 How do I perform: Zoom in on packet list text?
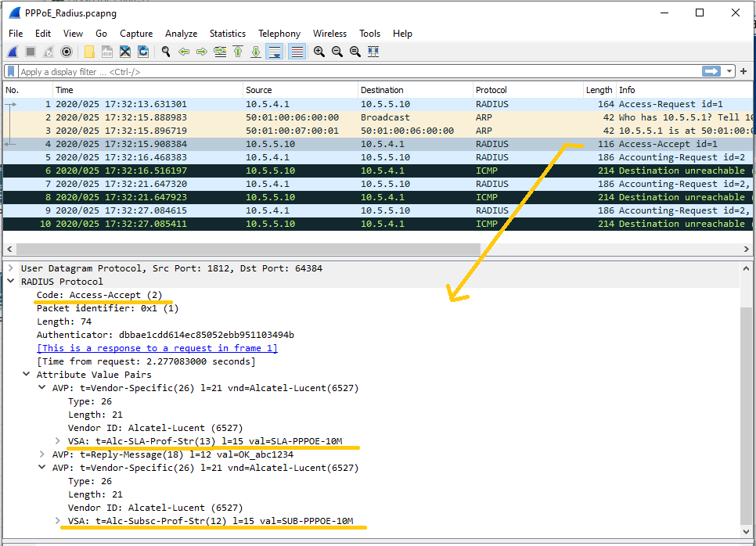[x=320, y=52]
